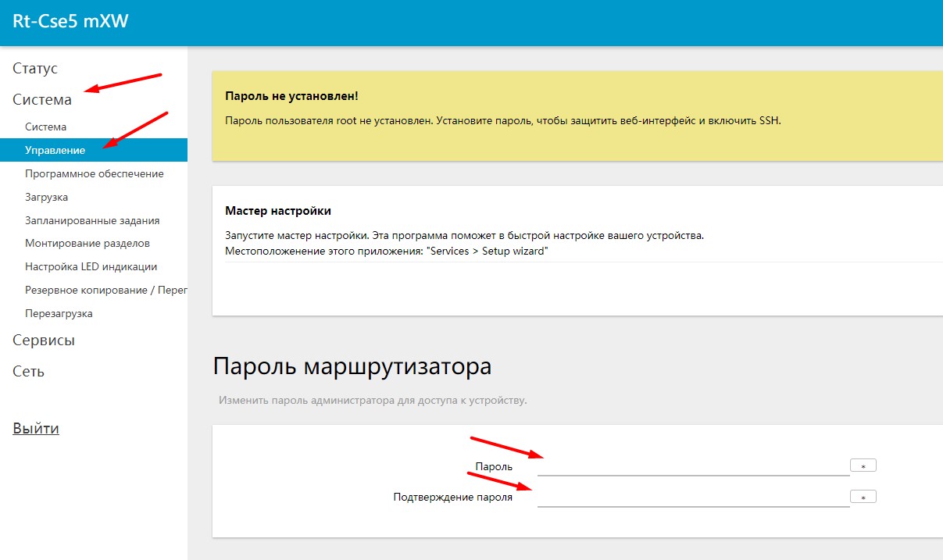Screen dimensions: 943x560
Task: Collapse the Система top-level menu
Action: pyautogui.click(x=42, y=100)
